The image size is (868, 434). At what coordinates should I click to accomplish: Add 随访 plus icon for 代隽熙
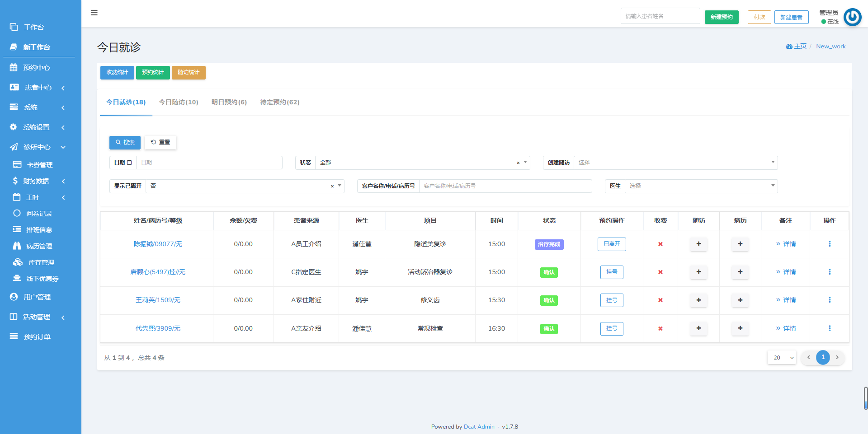pos(698,328)
